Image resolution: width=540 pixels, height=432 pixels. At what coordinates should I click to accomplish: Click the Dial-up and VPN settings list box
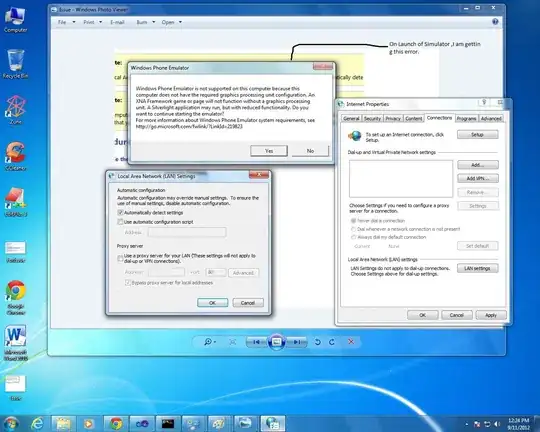[x=401, y=179]
